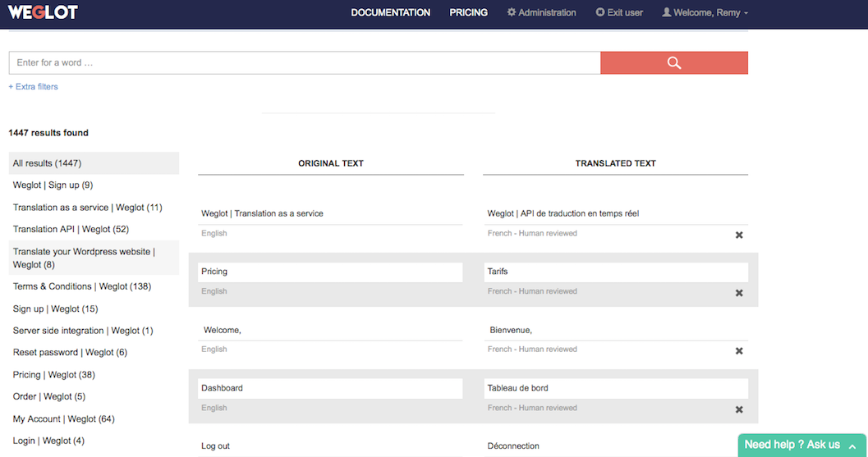The height and width of the screenshot is (457, 868).
Task: Open the 'Welcome, Remy' user dropdown
Action: [x=705, y=12]
